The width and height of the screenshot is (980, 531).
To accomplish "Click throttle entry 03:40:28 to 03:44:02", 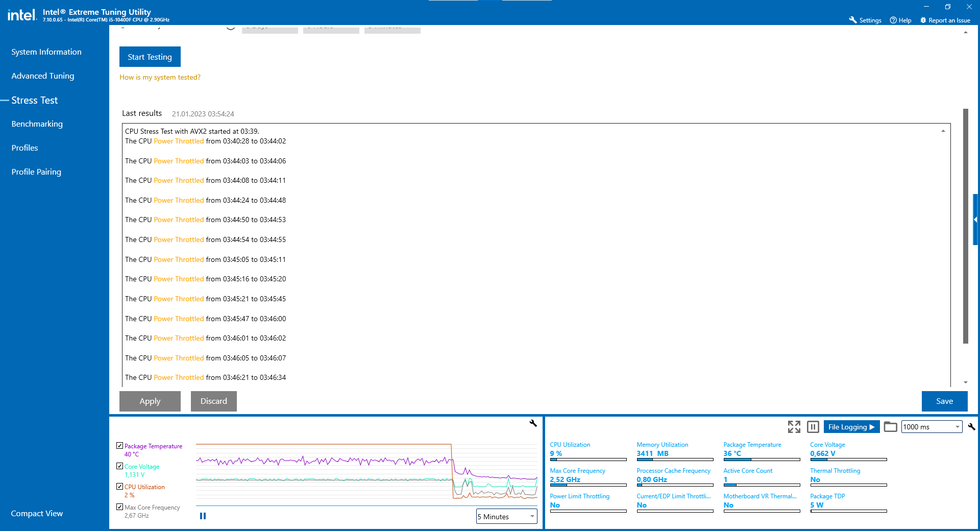I will pyautogui.click(x=205, y=141).
